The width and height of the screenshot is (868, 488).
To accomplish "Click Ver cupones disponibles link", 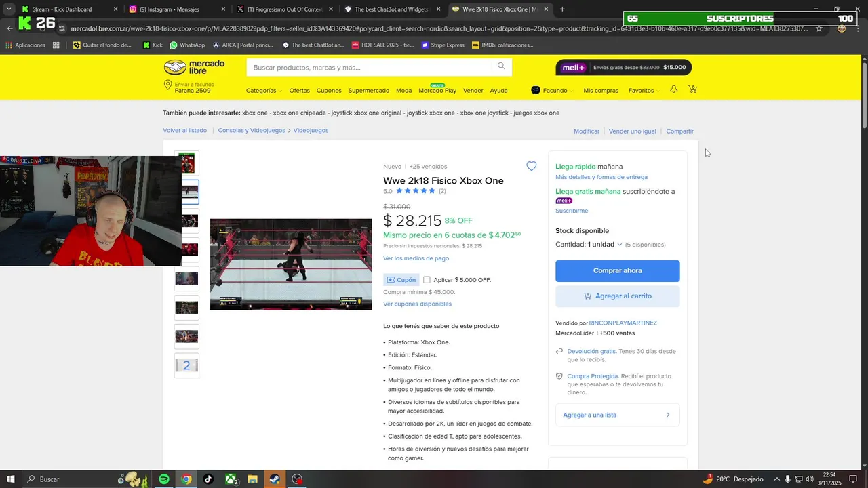I will [417, 304].
